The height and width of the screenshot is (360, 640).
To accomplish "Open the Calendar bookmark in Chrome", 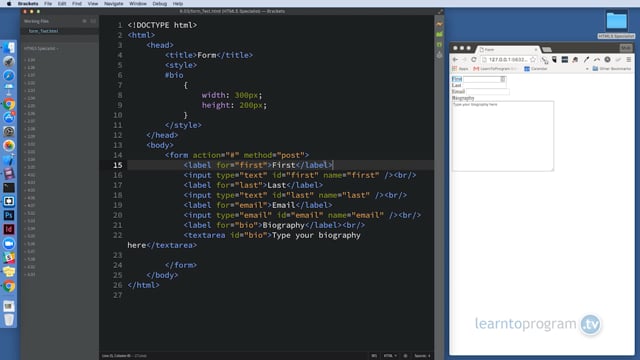I will pos(536,69).
